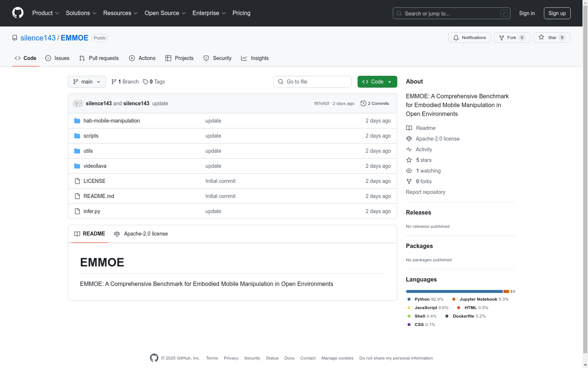Image resolution: width=588 pixels, height=368 pixels.
Task: Click the utils folder icon
Action: click(x=77, y=151)
